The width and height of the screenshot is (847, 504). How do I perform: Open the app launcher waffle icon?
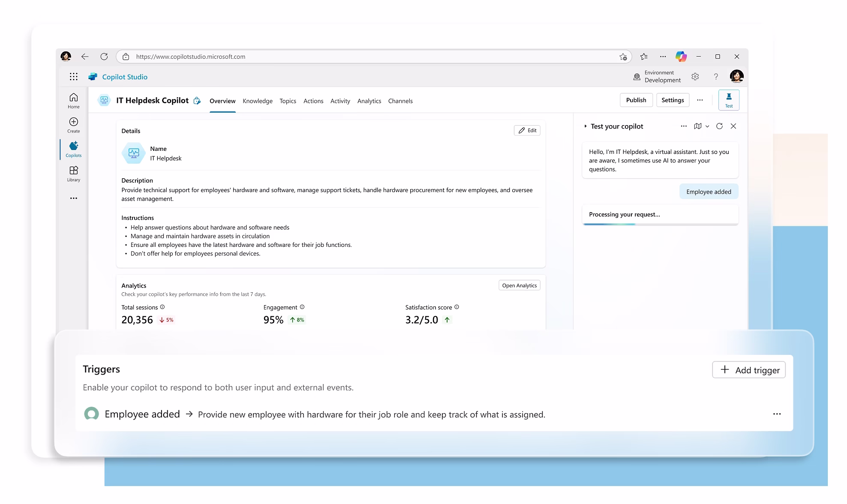coord(74,77)
